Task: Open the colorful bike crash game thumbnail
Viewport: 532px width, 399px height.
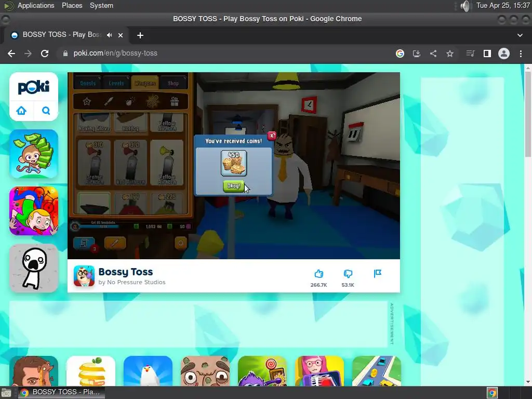Action: (34, 211)
